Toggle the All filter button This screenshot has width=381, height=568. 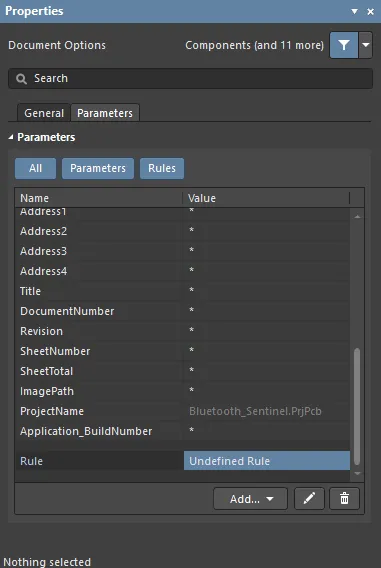point(35,168)
